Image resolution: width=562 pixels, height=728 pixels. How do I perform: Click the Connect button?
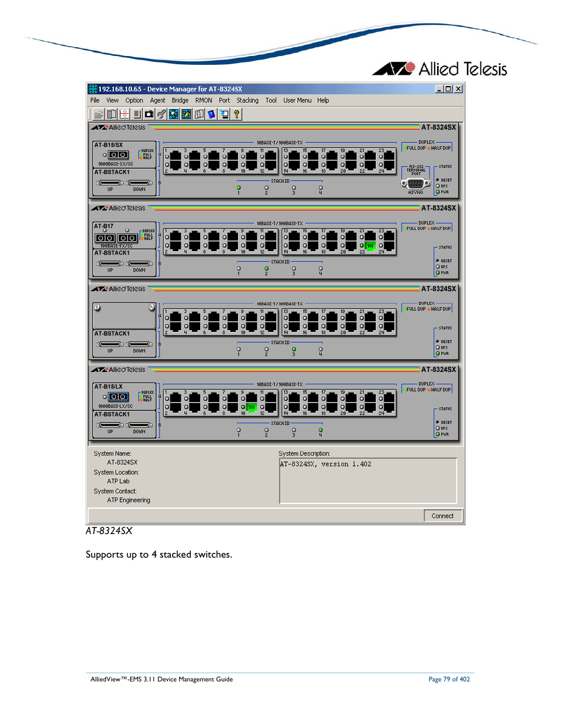tap(442, 516)
